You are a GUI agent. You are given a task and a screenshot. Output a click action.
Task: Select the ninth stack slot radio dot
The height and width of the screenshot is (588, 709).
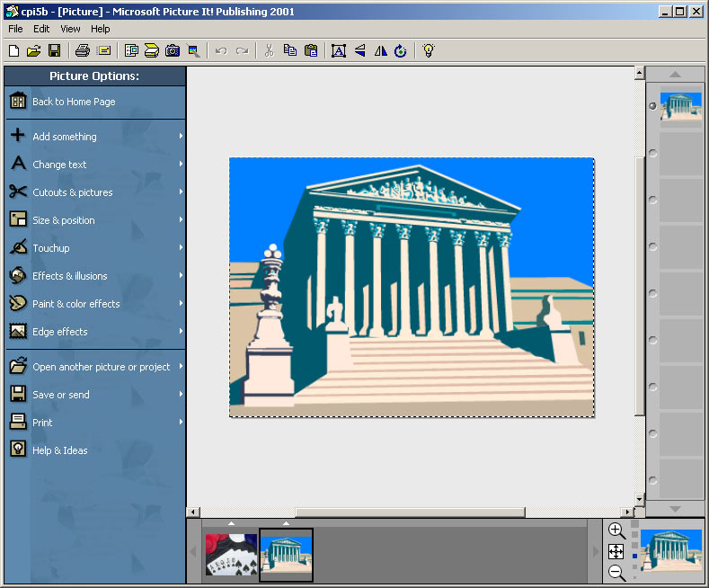point(652,480)
